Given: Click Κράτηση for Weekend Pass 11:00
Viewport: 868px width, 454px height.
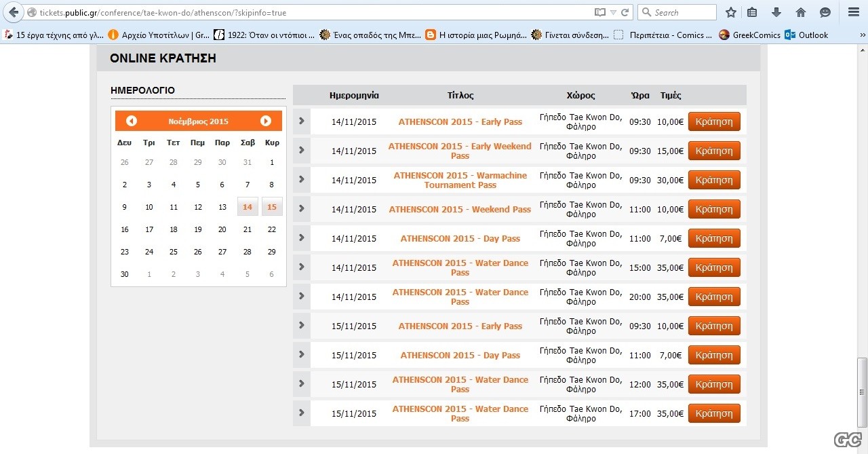Looking at the screenshot, I should (x=714, y=209).
